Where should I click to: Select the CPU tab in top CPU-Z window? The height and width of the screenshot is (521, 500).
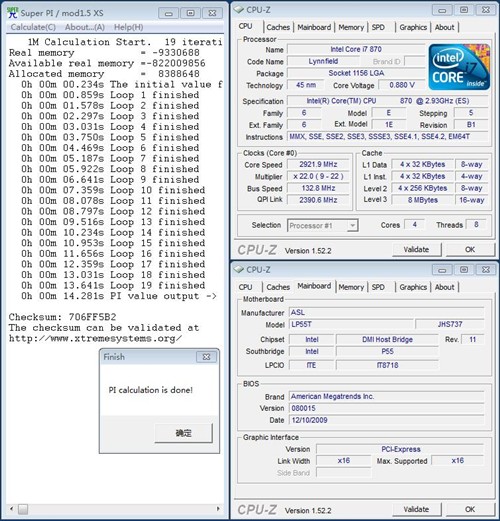click(x=246, y=26)
